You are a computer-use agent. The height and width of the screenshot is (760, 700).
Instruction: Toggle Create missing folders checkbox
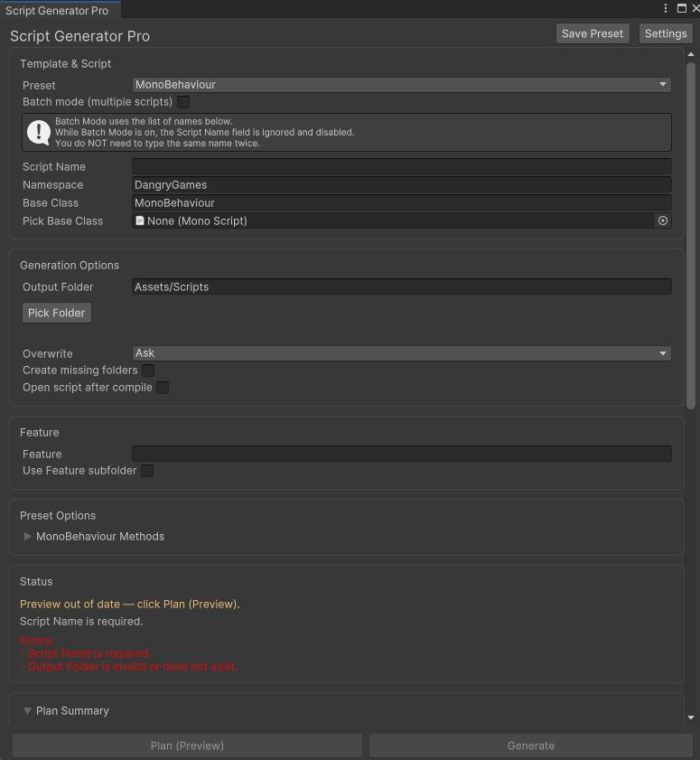pyautogui.click(x=148, y=371)
